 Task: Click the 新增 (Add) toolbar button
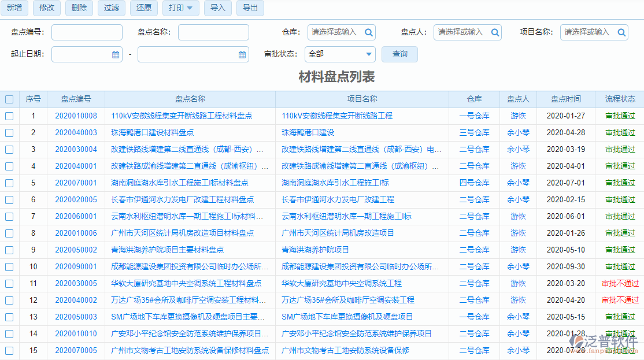(16, 8)
